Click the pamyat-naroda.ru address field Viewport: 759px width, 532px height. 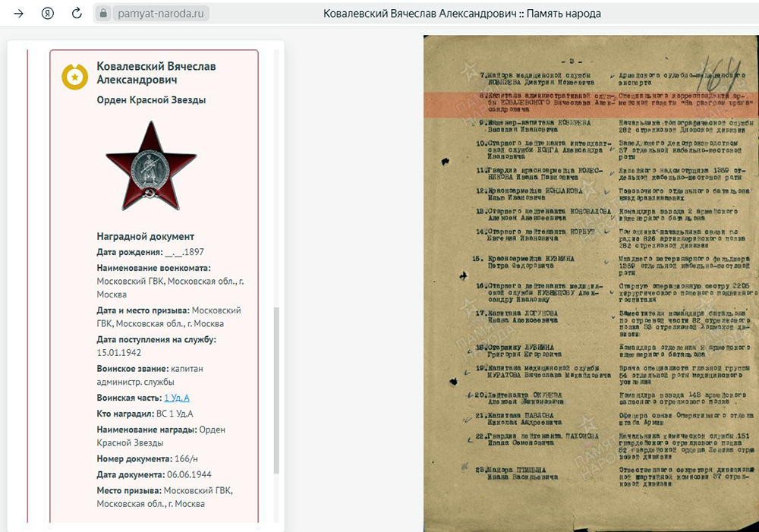[161, 14]
